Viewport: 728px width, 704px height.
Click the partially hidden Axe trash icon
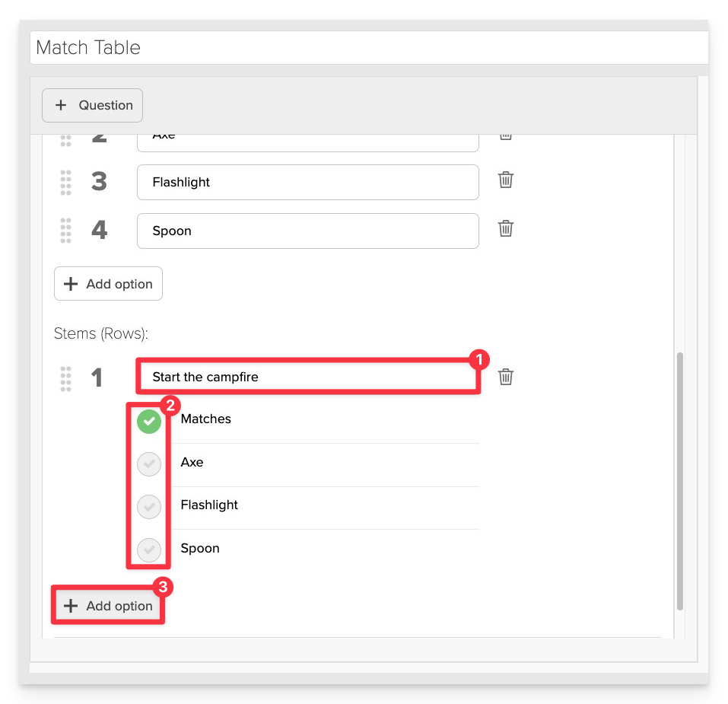[506, 137]
